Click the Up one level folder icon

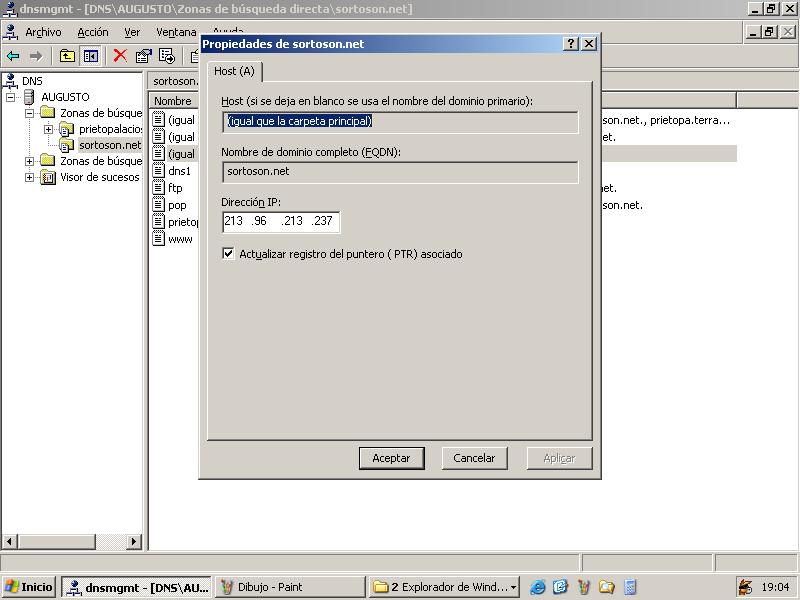pyautogui.click(x=67, y=56)
